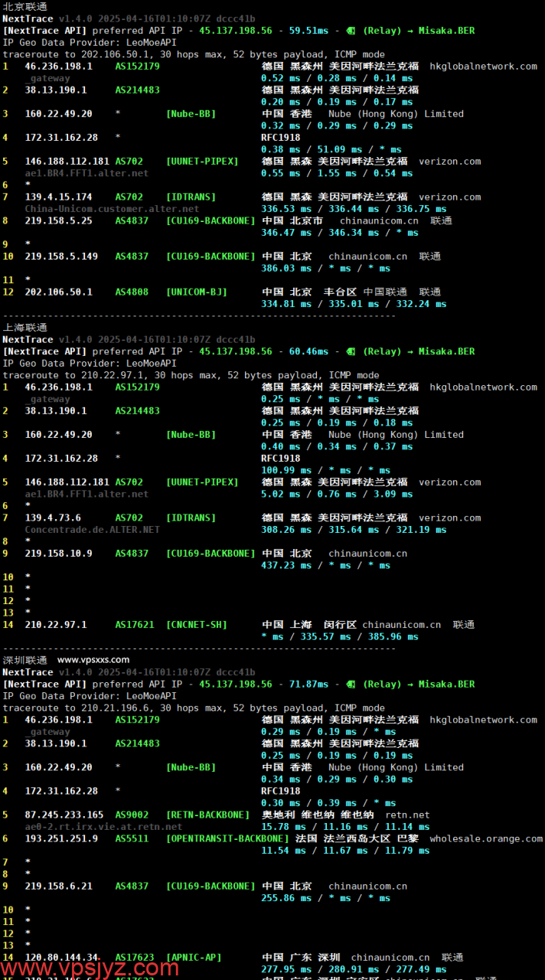Select the 深圳联通 section heading
Screen dimensions: 545x980
coord(24,660)
